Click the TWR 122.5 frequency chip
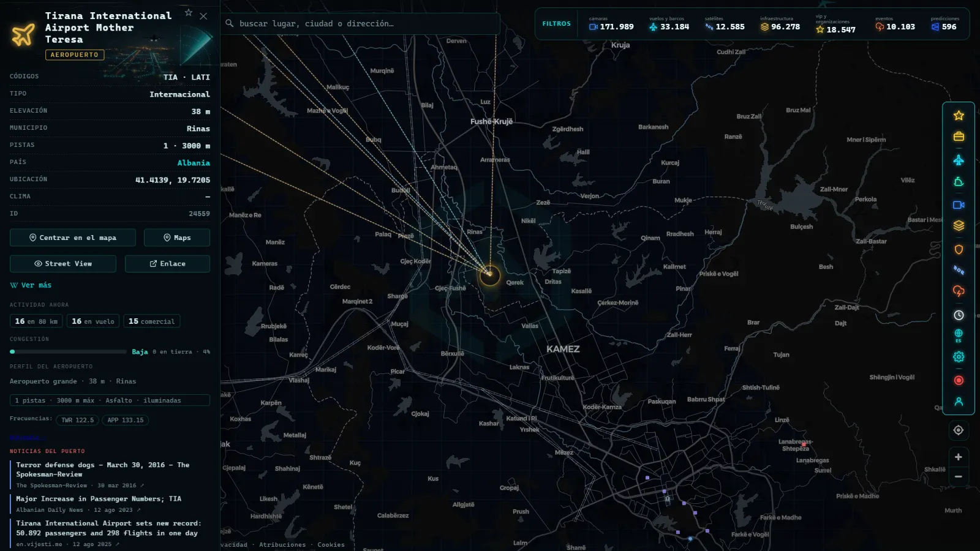Screen dimensions: 980x551 click(78, 420)
